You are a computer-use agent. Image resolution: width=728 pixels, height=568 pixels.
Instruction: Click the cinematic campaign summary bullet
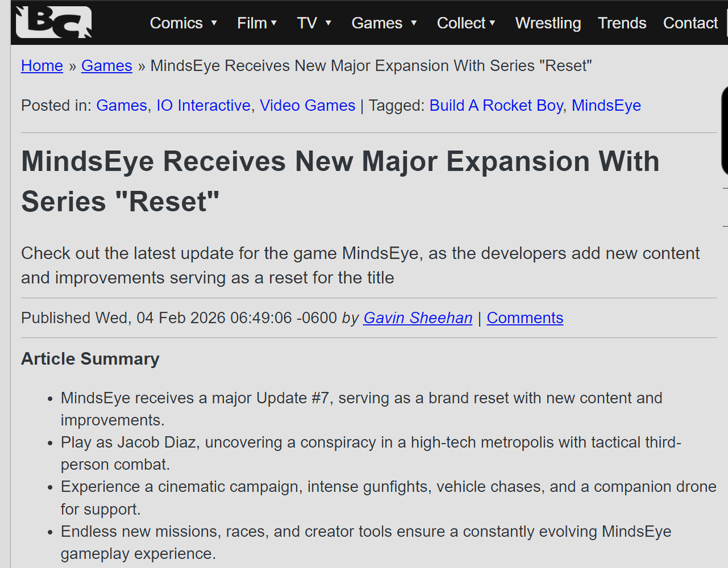coord(388,497)
